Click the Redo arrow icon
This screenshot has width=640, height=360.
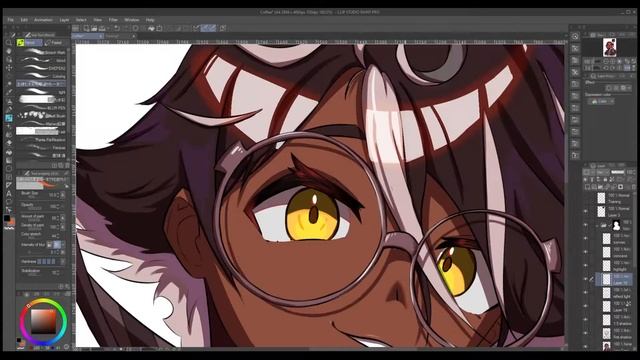pyautogui.click(x=125, y=28)
